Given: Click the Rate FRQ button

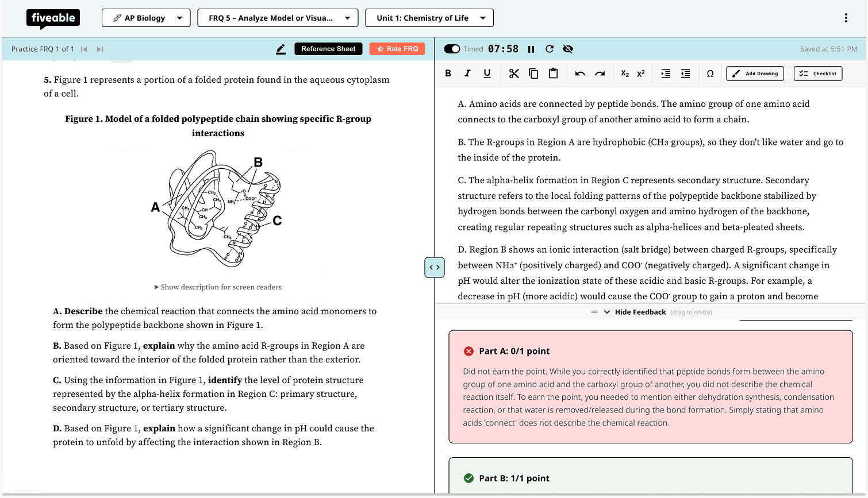Looking at the screenshot, I should point(397,49).
